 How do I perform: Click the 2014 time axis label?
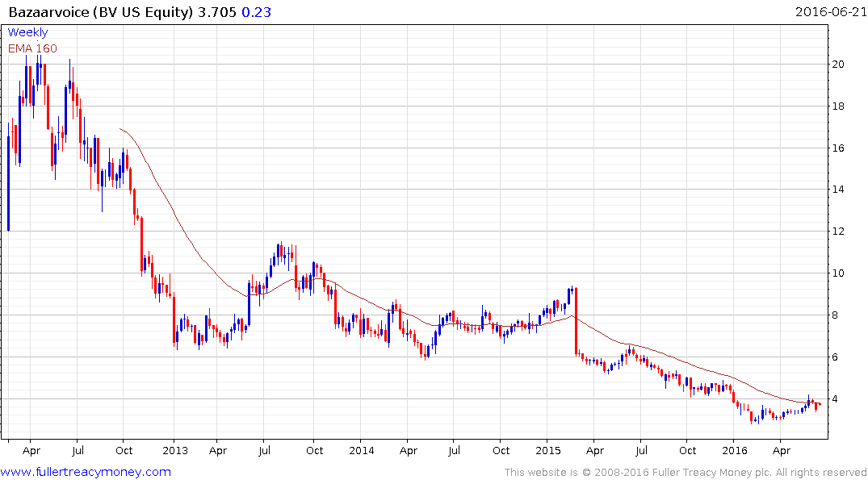pos(362,451)
